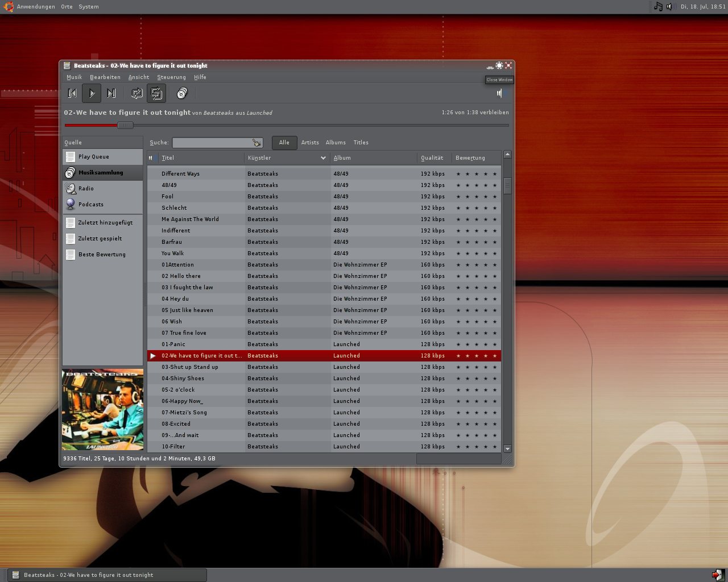
Task: Select the track 07-Mietzi's Song
Action: click(324, 413)
